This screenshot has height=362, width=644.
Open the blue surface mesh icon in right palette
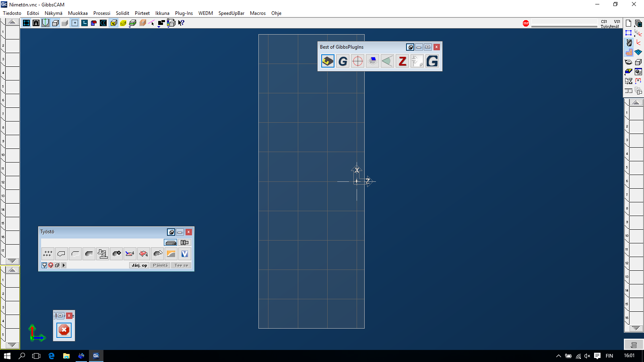[x=638, y=52]
